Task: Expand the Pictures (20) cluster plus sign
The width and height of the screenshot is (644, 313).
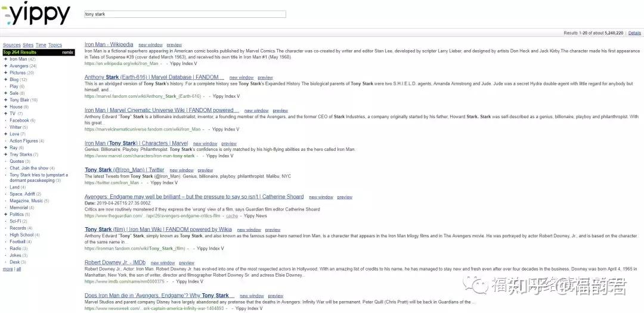Action: (x=5, y=73)
